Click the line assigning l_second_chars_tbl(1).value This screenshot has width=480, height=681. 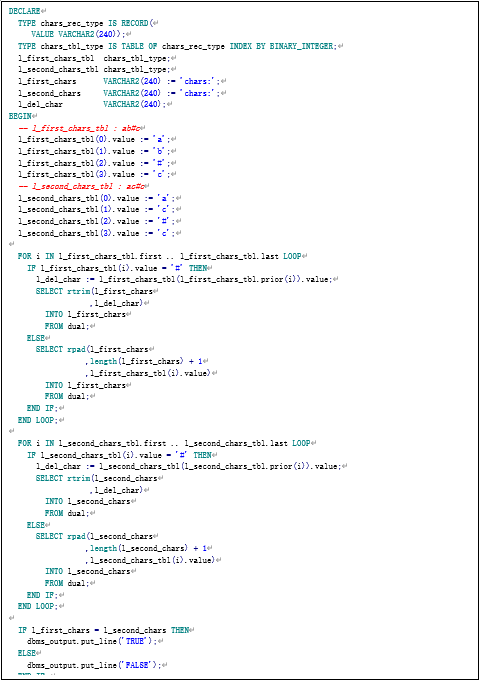tap(96, 210)
